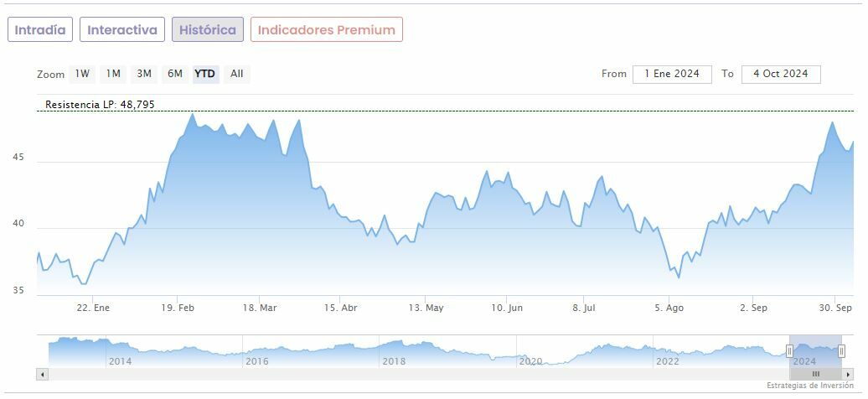The height and width of the screenshot is (399, 868).
Task: Open the Estrategias de Inversión credit link
Action: [809, 386]
